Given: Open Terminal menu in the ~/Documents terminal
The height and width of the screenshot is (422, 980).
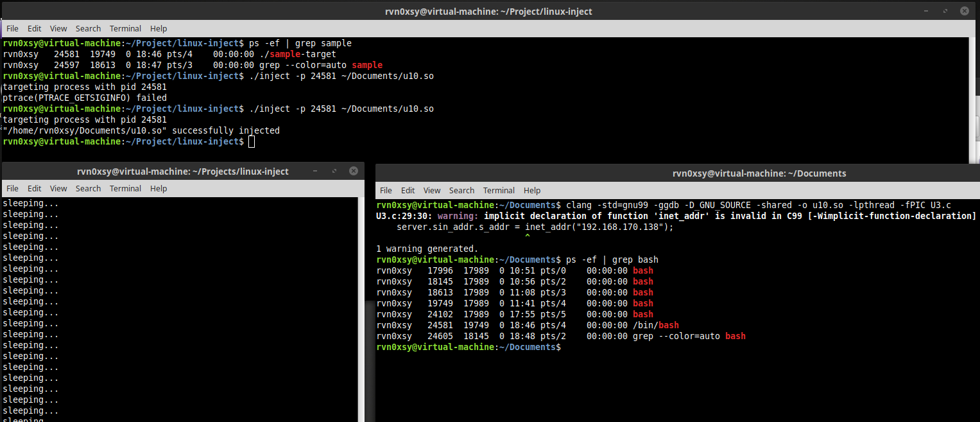Looking at the screenshot, I should tap(499, 190).
